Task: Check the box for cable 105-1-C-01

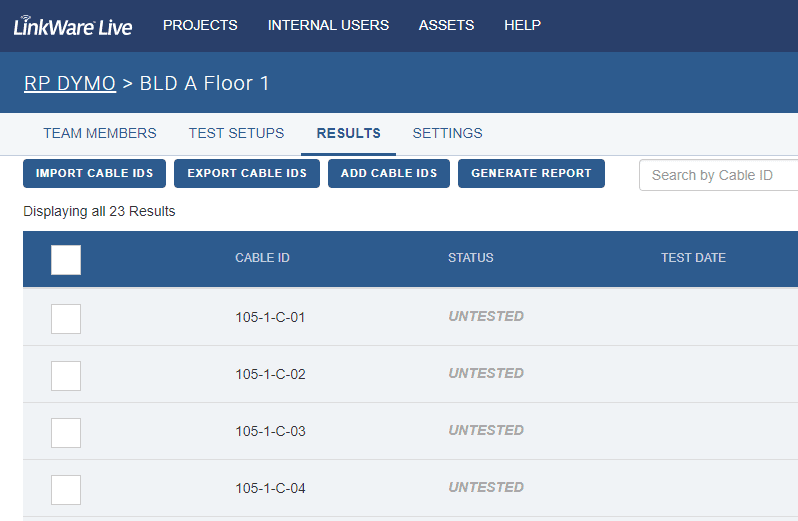Action: (66, 318)
